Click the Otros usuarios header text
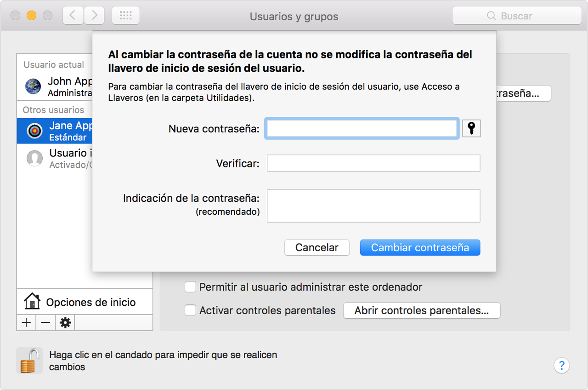 coord(54,110)
